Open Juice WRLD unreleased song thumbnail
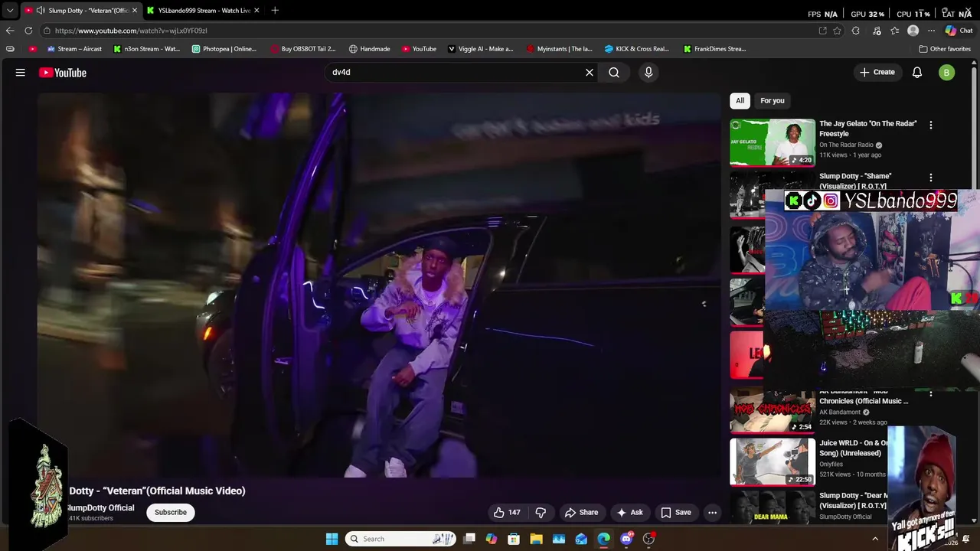This screenshot has height=551, width=980. (x=773, y=461)
